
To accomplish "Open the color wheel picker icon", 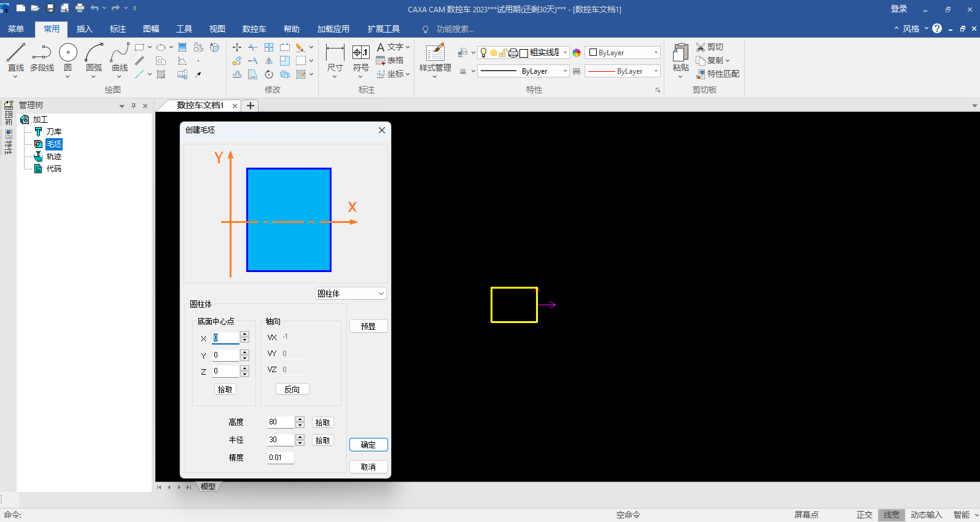I will [x=577, y=53].
